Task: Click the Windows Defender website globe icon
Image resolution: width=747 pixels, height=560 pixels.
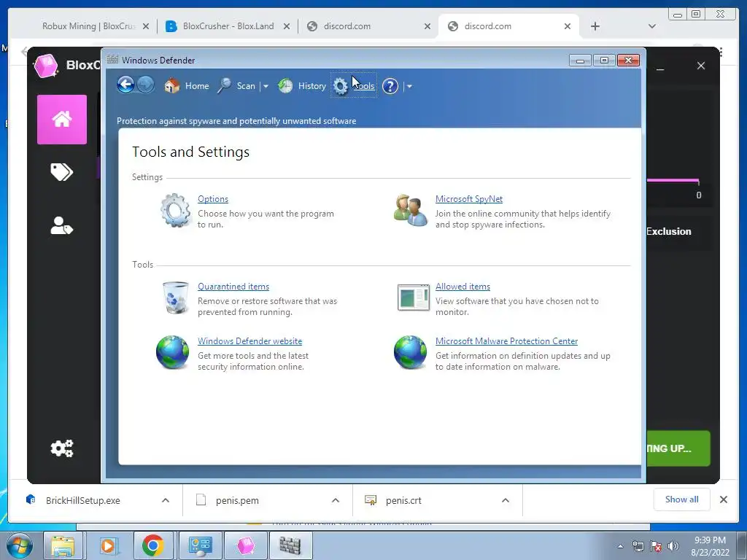Action: [172, 352]
